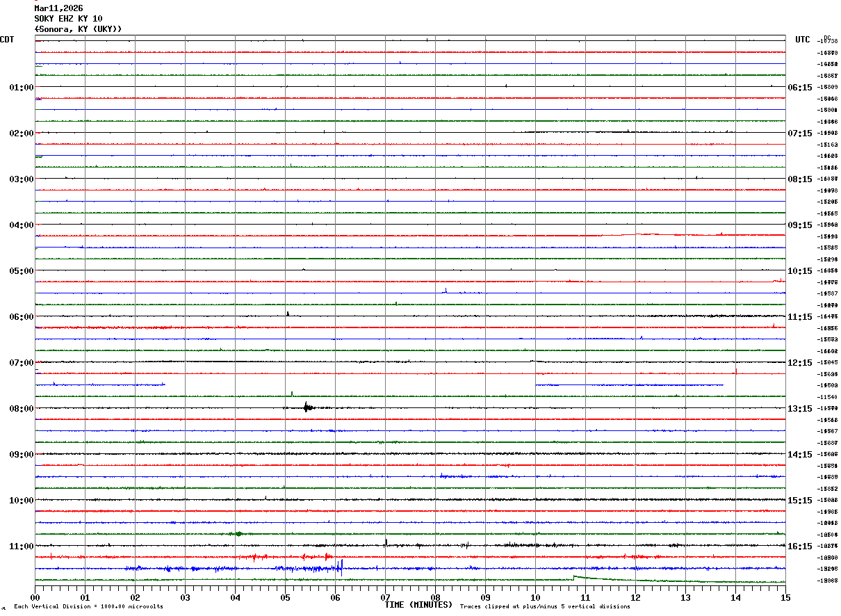Viewport: 841px width, 616px height.
Task: Select minute tick label 06 on axis
Action: pyautogui.click(x=335, y=597)
